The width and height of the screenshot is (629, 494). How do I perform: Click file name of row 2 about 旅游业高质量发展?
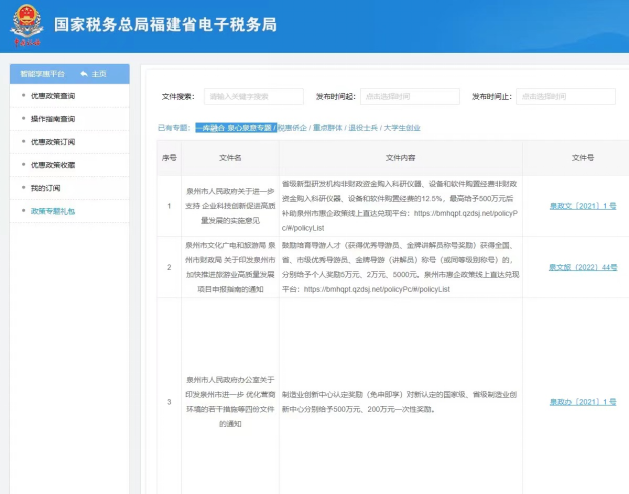coord(230,267)
